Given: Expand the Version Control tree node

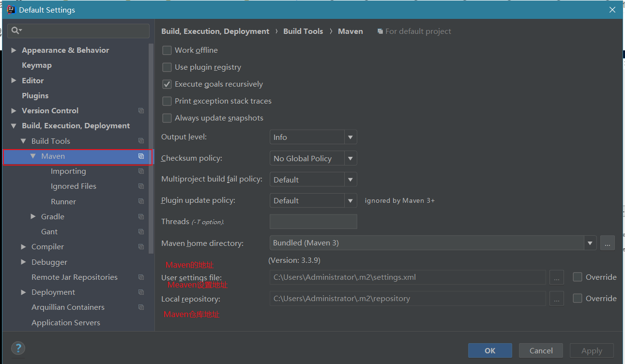Looking at the screenshot, I should point(14,111).
